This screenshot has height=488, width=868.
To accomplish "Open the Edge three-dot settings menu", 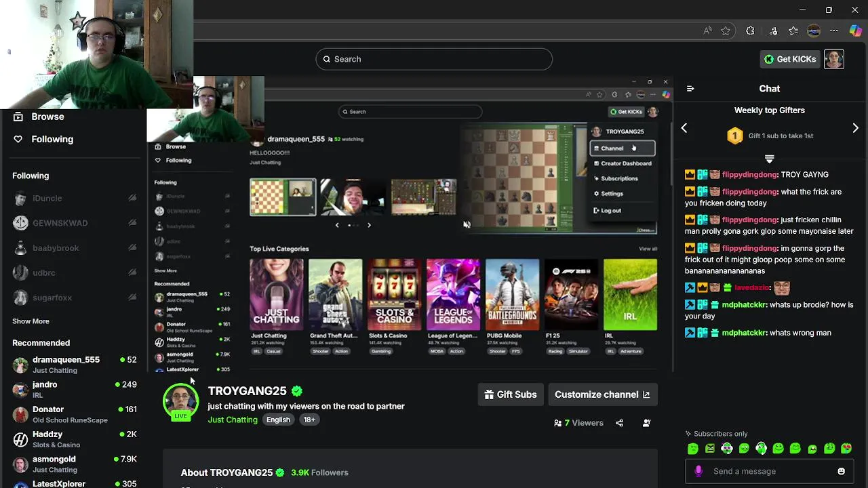I will click(x=834, y=30).
